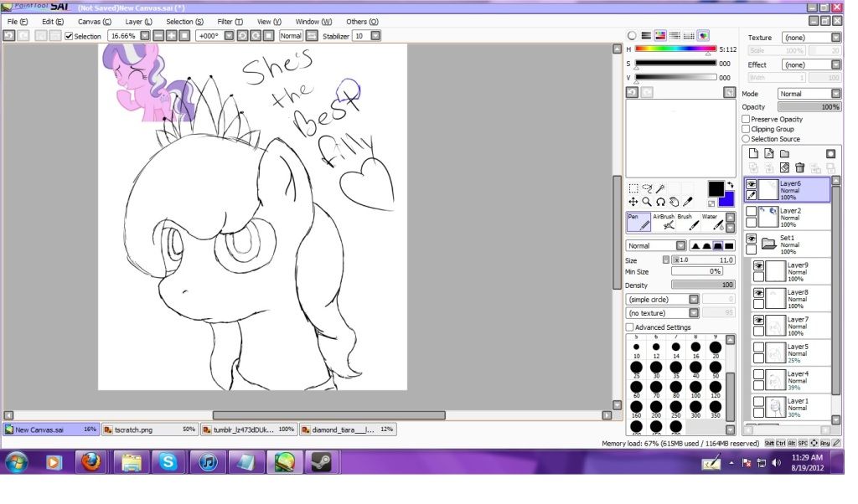Open the rotation angle dropdown
858x504 pixels.
click(x=229, y=35)
